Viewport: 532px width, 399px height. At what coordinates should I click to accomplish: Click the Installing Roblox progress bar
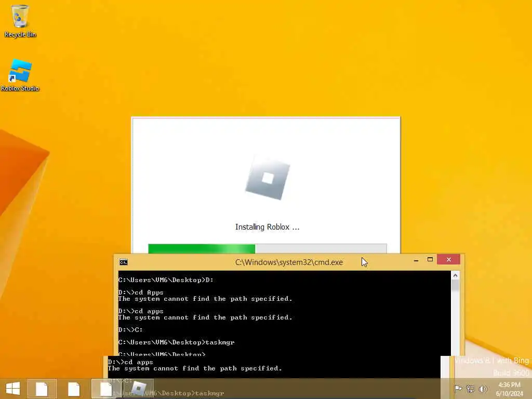[x=268, y=248]
